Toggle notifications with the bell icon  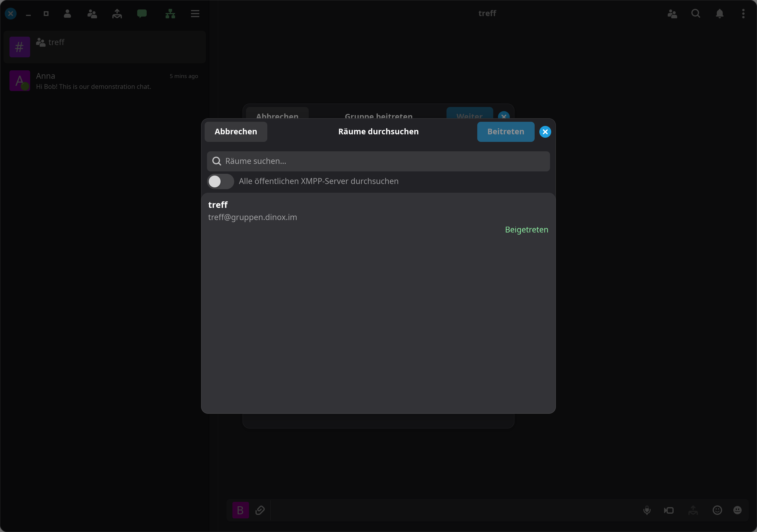point(720,14)
